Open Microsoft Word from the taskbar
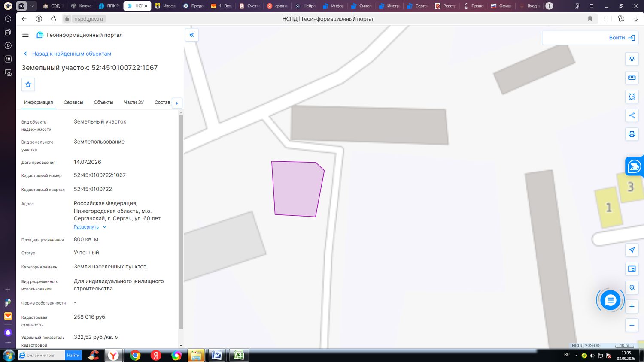The width and height of the screenshot is (644, 362). point(217,355)
